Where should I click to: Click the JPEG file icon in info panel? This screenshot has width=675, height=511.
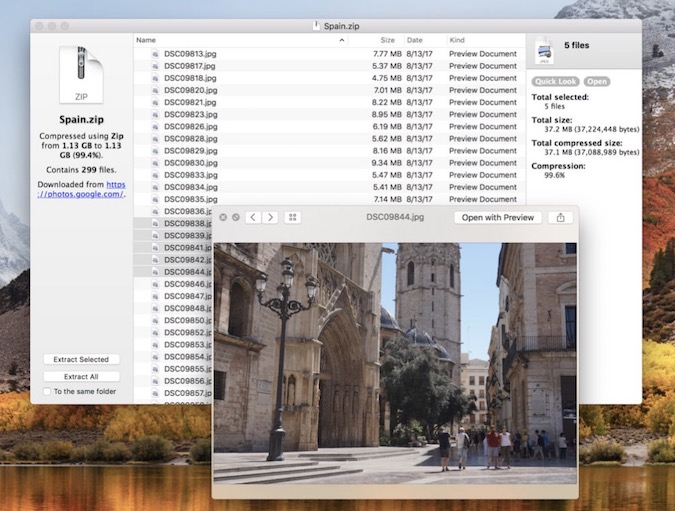point(544,50)
